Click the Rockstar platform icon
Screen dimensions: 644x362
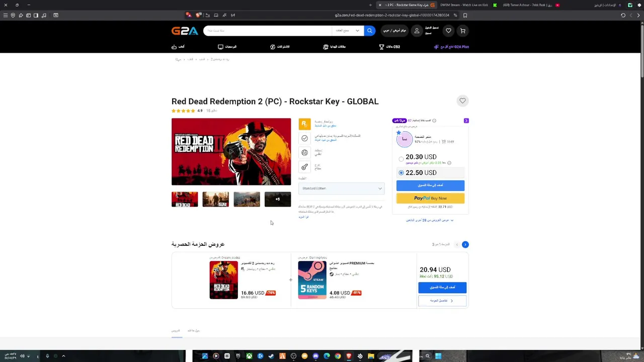coord(304,124)
